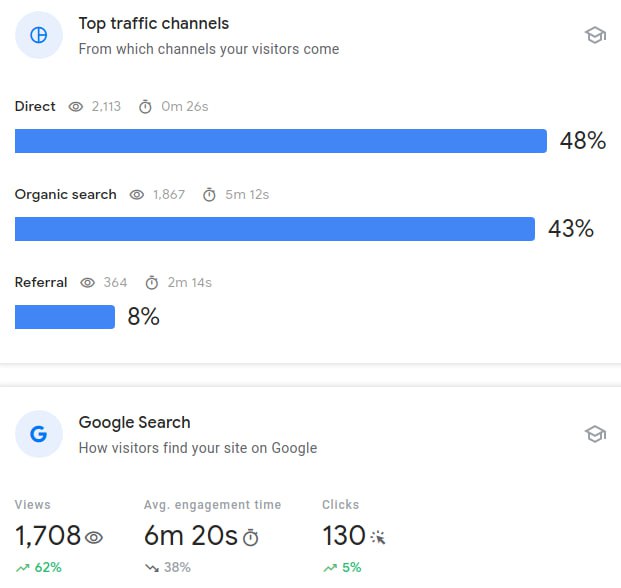
Task: Click the eye icon beside Organic search views
Action: click(137, 195)
